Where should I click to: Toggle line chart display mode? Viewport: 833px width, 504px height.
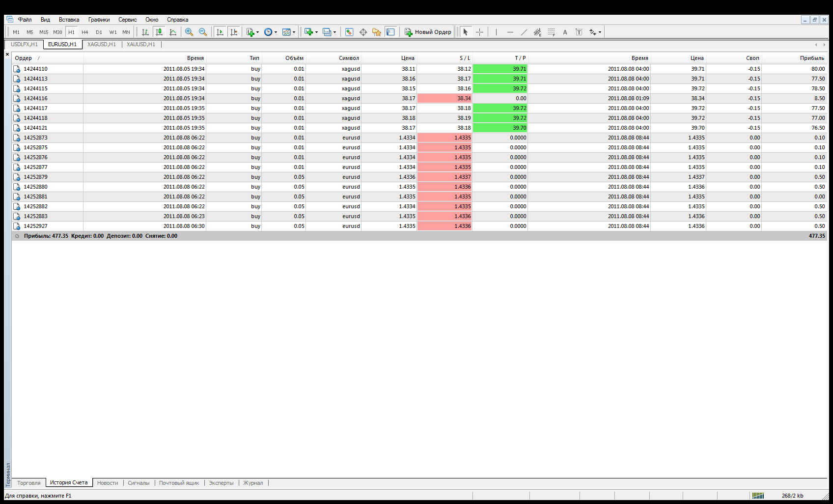click(x=173, y=32)
